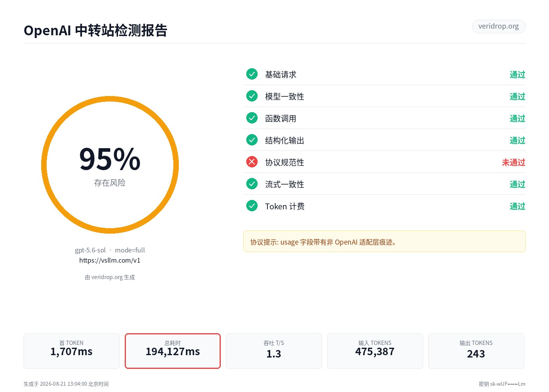Click the green check icon beside 函数调用
The width and height of the screenshot is (549, 392).
click(252, 118)
